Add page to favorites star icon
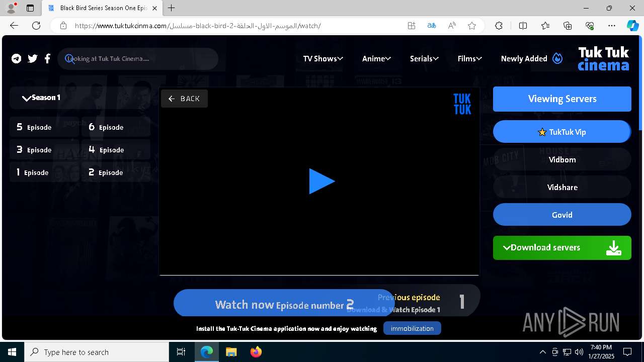 472,26
